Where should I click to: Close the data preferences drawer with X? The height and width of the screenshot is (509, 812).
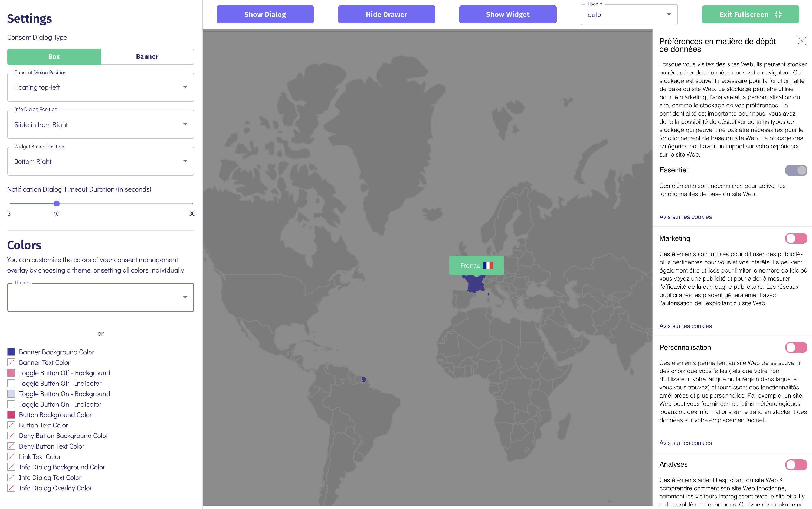(801, 41)
